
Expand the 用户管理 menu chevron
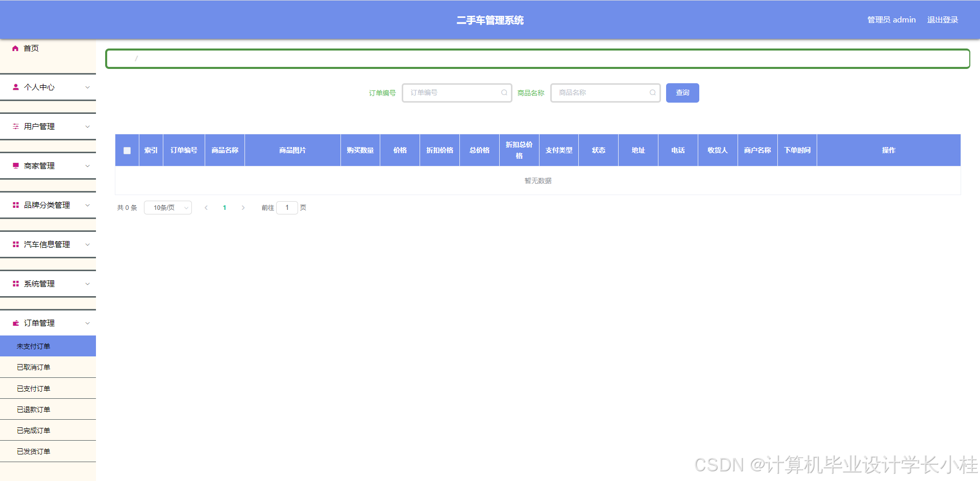pos(87,127)
